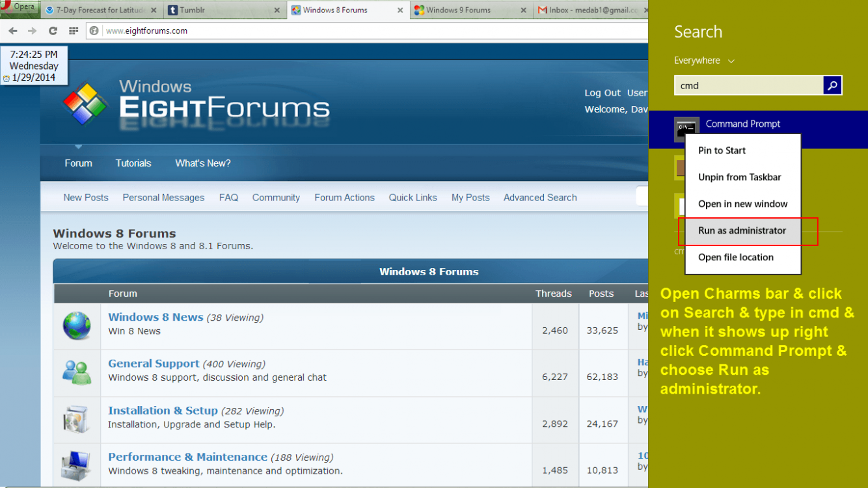This screenshot has width=868, height=488.
Task: Reload the page with the refresh icon
Action: (x=53, y=31)
